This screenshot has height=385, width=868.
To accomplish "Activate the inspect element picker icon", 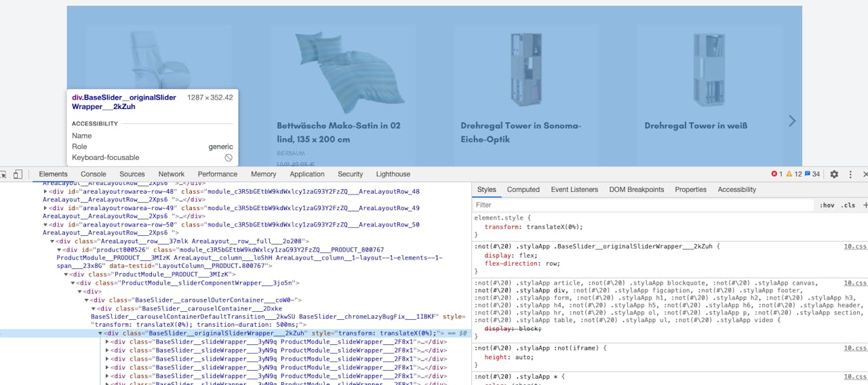I will [x=3, y=174].
